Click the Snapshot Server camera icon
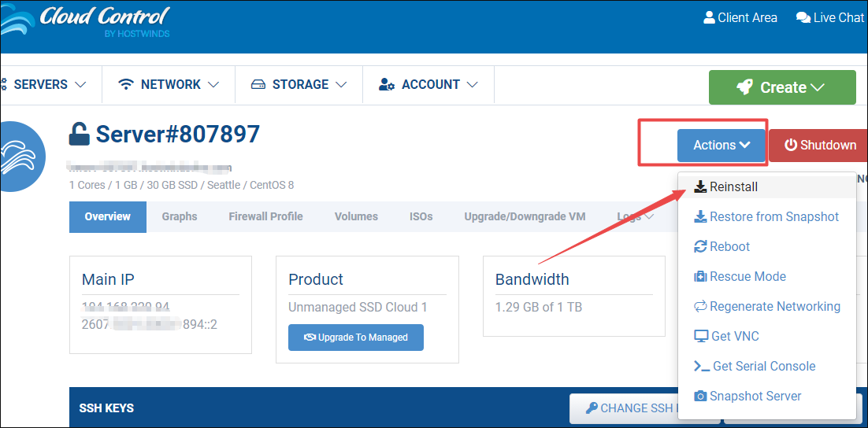This screenshot has width=868, height=428. (x=700, y=396)
